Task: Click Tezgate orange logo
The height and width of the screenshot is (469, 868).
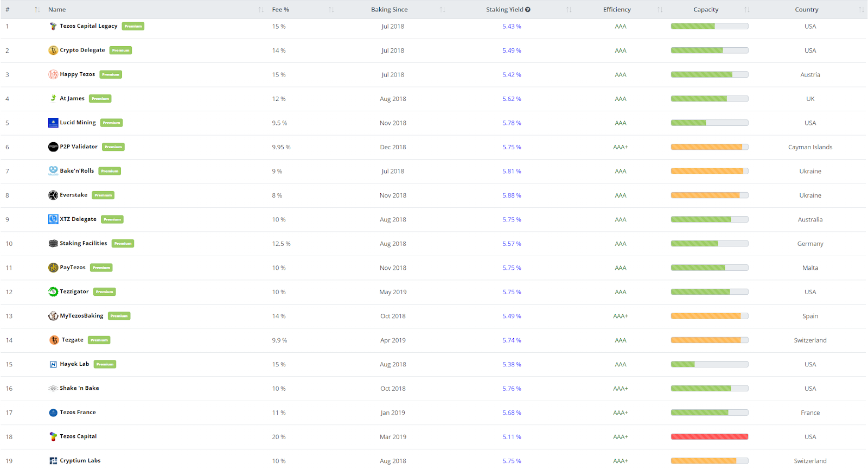Action: [x=54, y=340]
